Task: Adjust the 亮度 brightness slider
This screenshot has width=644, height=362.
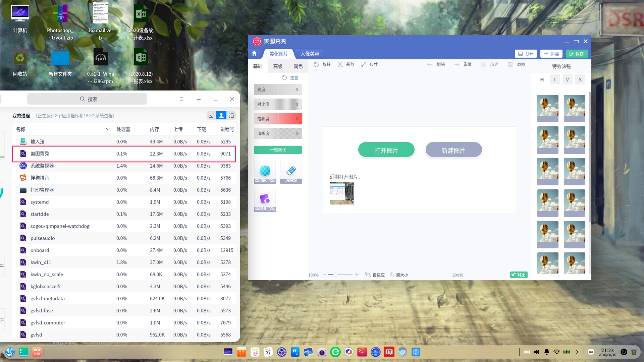Action: (278, 90)
